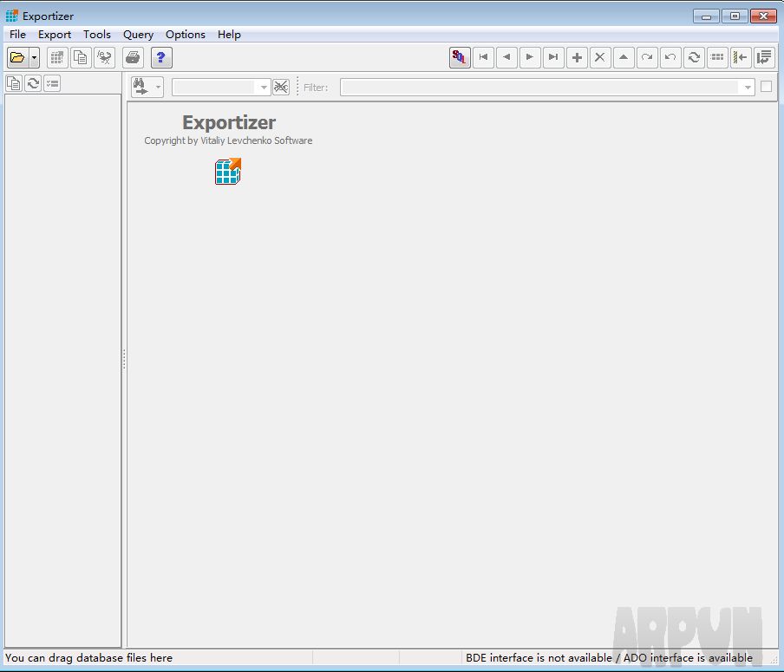784x672 pixels.
Task: Open the Options menu
Action: [x=185, y=35]
